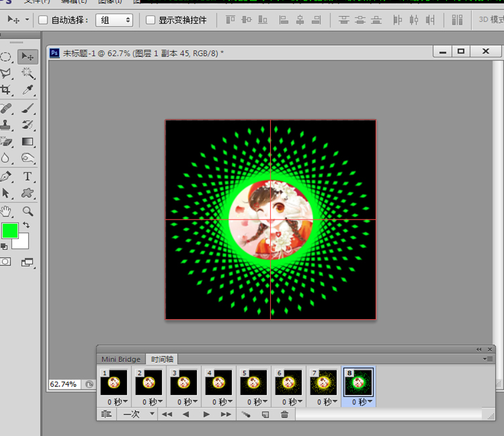504x436 pixels.
Task: Go to the previous animation frame
Action: pyautogui.click(x=185, y=414)
